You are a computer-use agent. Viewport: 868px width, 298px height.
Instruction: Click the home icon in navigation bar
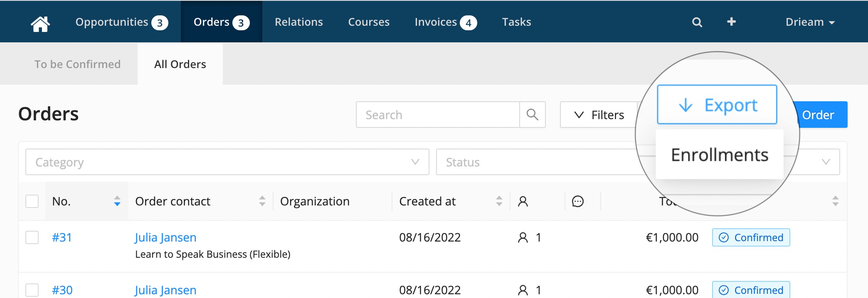click(40, 23)
